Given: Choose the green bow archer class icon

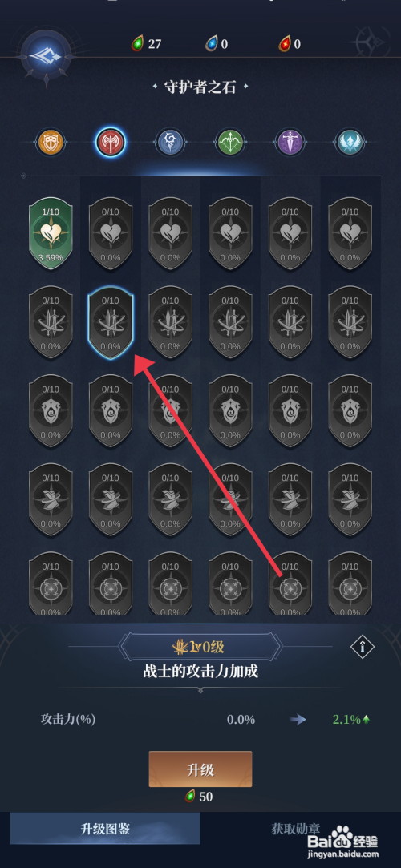Looking at the screenshot, I should 230,142.
